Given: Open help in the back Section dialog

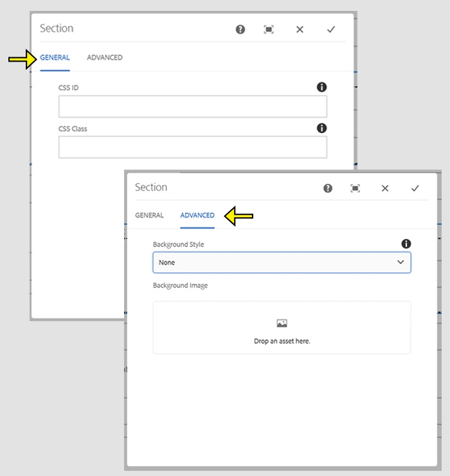Looking at the screenshot, I should point(240,30).
